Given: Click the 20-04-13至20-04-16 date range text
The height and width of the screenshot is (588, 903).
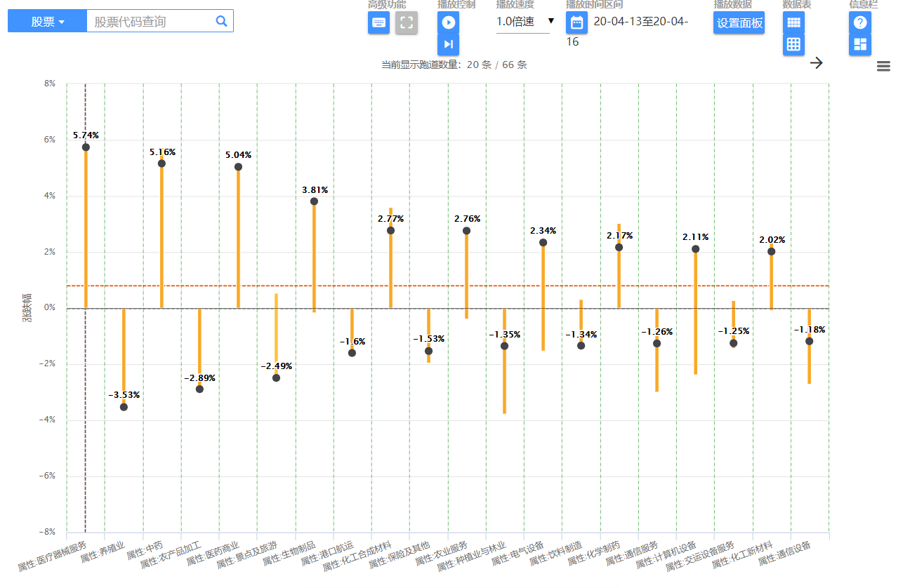Looking at the screenshot, I should [x=640, y=22].
